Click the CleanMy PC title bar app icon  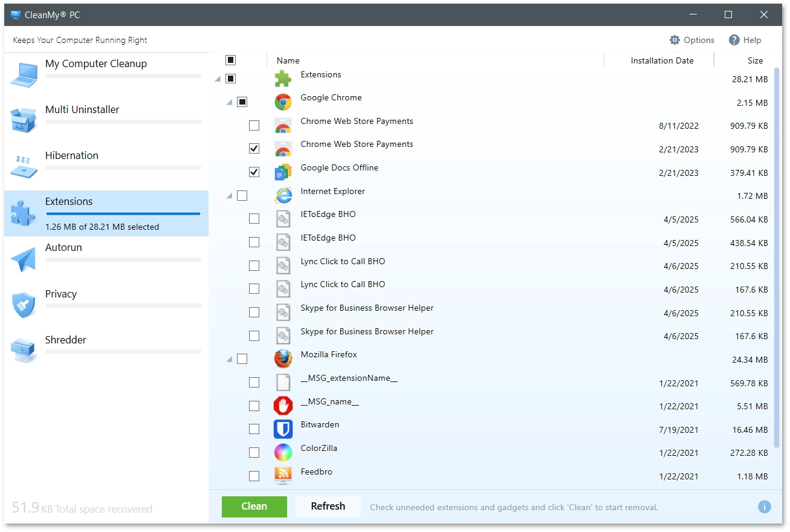(x=16, y=15)
